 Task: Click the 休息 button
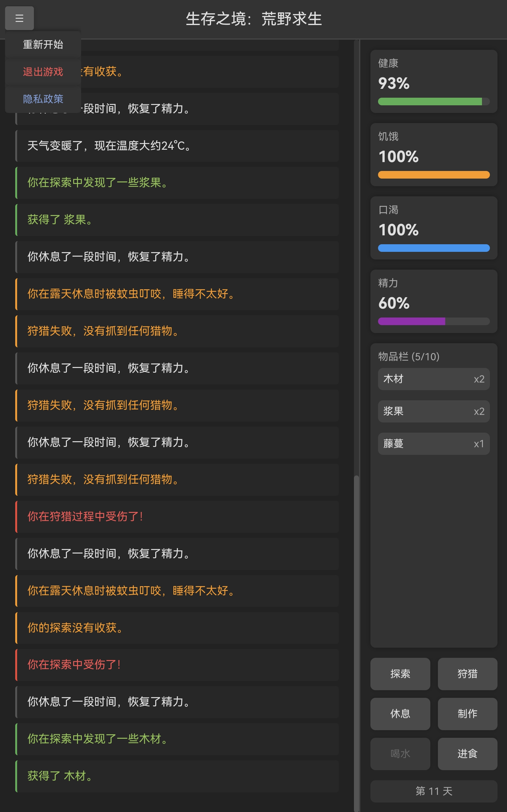coord(400,714)
